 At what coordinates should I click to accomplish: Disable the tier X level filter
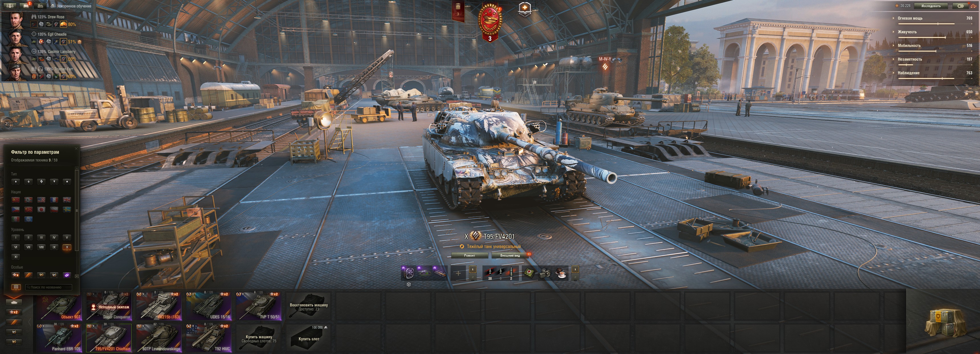67,247
